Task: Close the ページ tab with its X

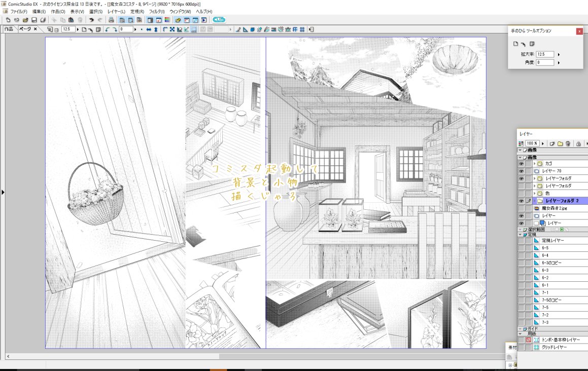Action: [x=35, y=29]
